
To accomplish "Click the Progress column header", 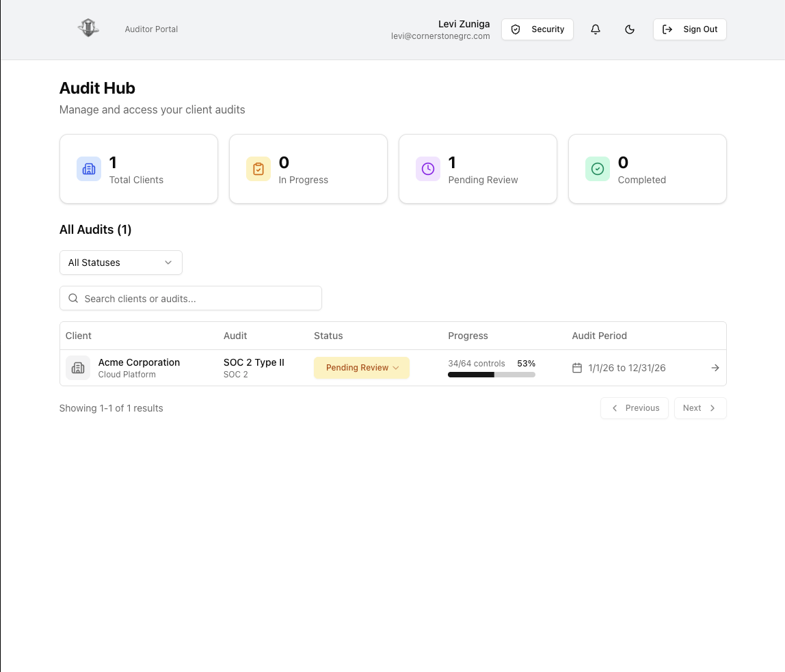I will pyautogui.click(x=468, y=336).
